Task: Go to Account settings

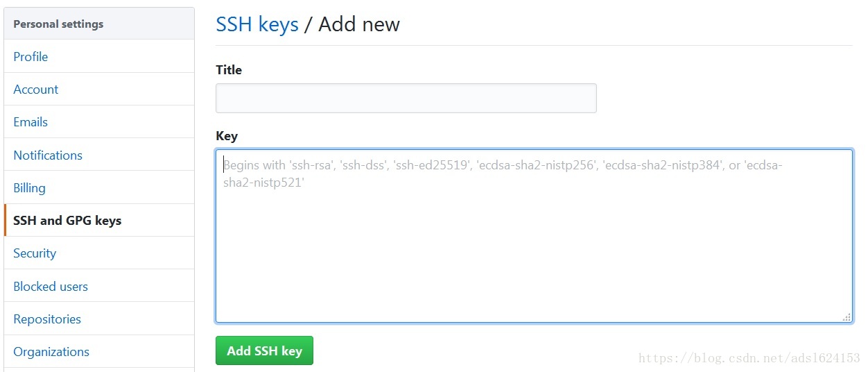Action: [36, 90]
